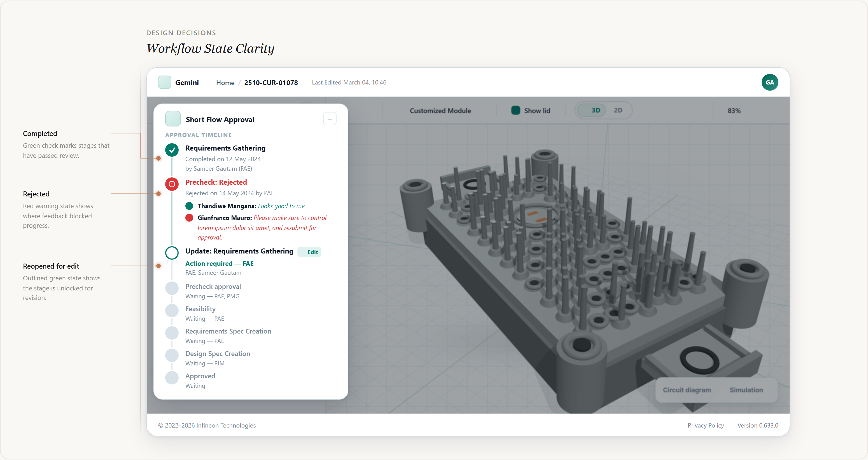Click the green dot beside Thandiwe Mangana
The height and width of the screenshot is (460, 868).
coord(189,206)
